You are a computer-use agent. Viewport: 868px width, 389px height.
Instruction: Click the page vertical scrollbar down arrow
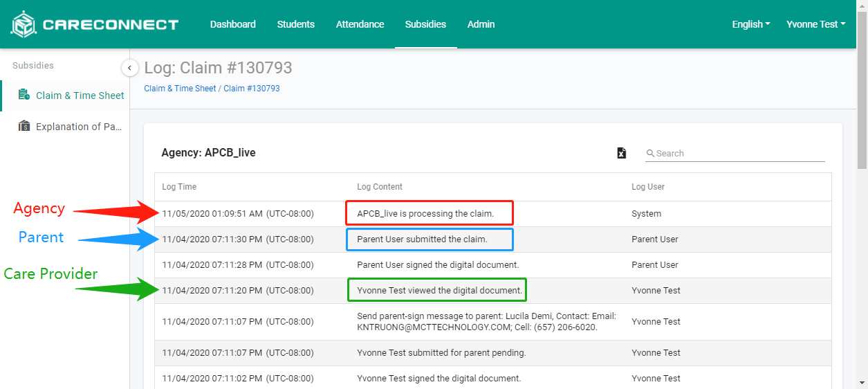(862, 383)
